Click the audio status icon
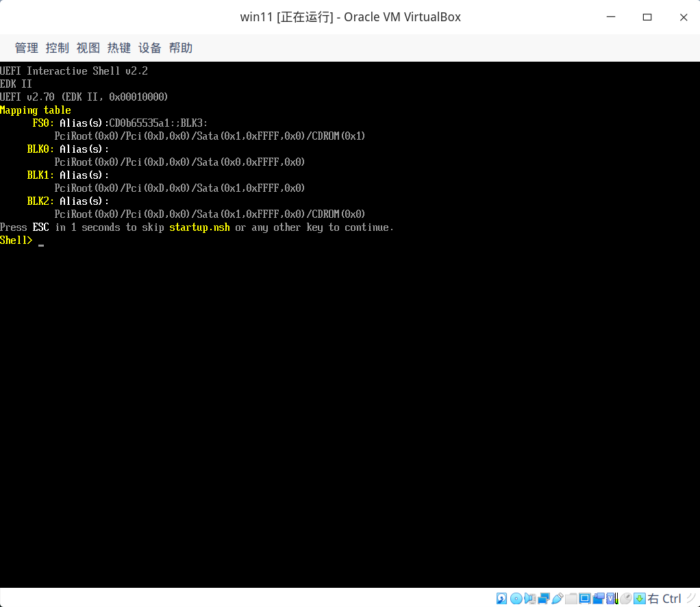 [531, 598]
